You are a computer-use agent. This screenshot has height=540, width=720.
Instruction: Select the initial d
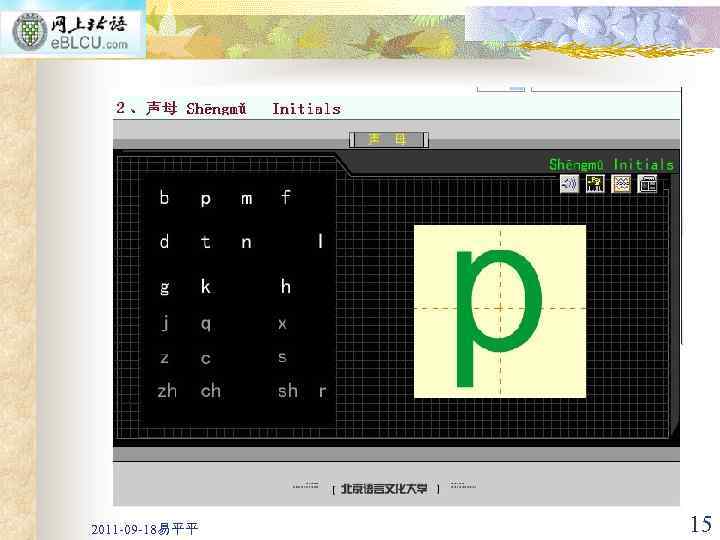point(164,241)
